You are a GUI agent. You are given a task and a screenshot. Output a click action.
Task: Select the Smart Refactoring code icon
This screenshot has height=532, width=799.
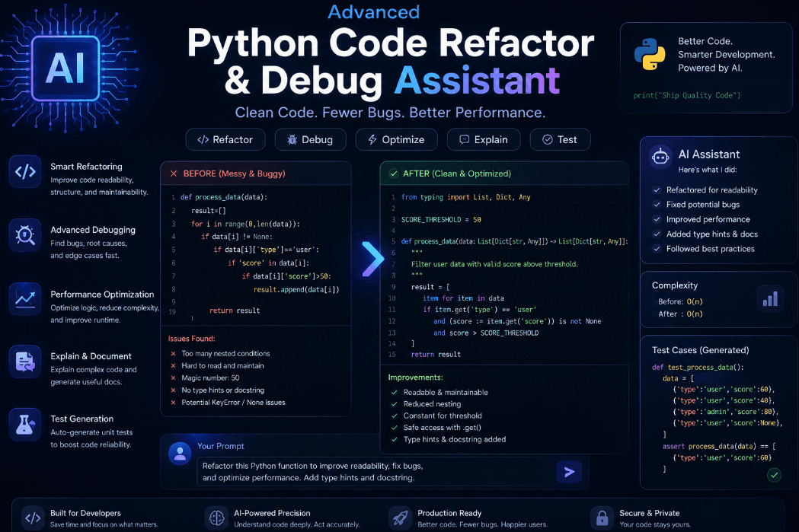25,171
